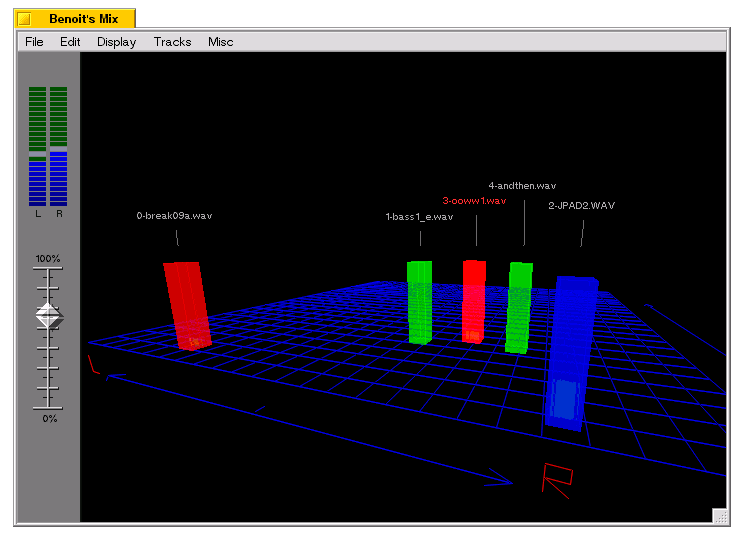
Task: Select the red 3-ooww1.wav track block
Action: (x=474, y=301)
